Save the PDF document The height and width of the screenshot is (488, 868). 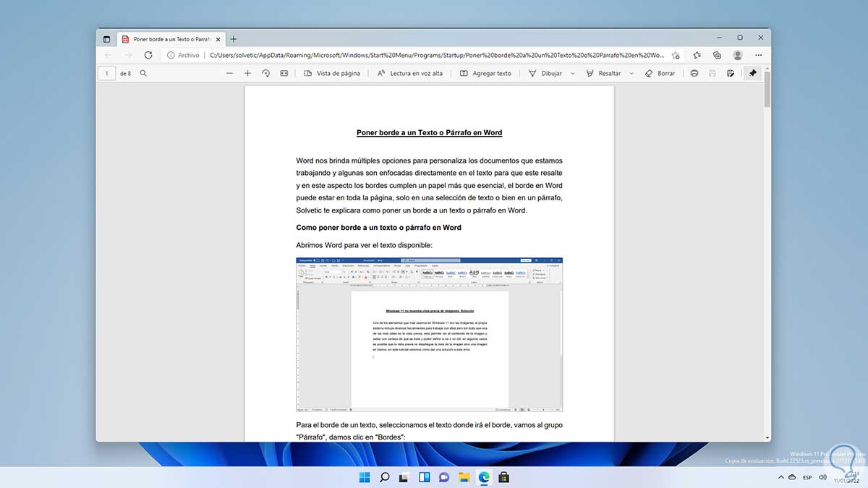coord(712,73)
